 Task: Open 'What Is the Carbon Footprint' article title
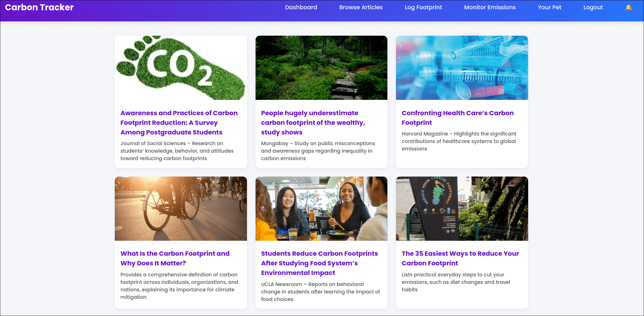tap(175, 258)
